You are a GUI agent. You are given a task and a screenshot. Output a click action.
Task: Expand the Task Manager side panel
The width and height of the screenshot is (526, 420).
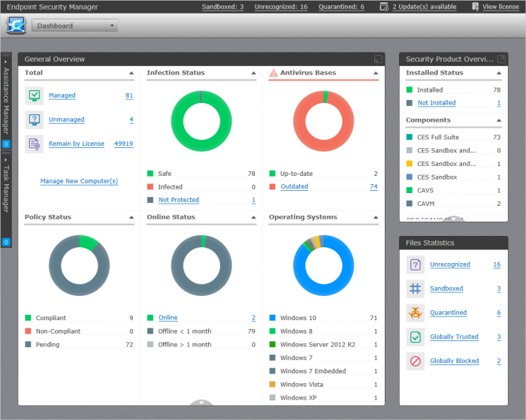6,160
